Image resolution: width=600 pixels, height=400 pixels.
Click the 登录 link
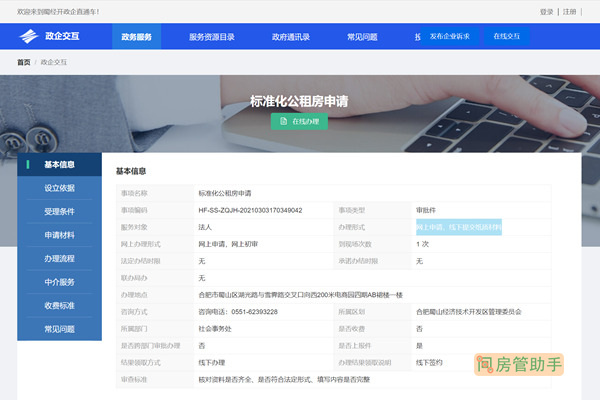(x=546, y=12)
